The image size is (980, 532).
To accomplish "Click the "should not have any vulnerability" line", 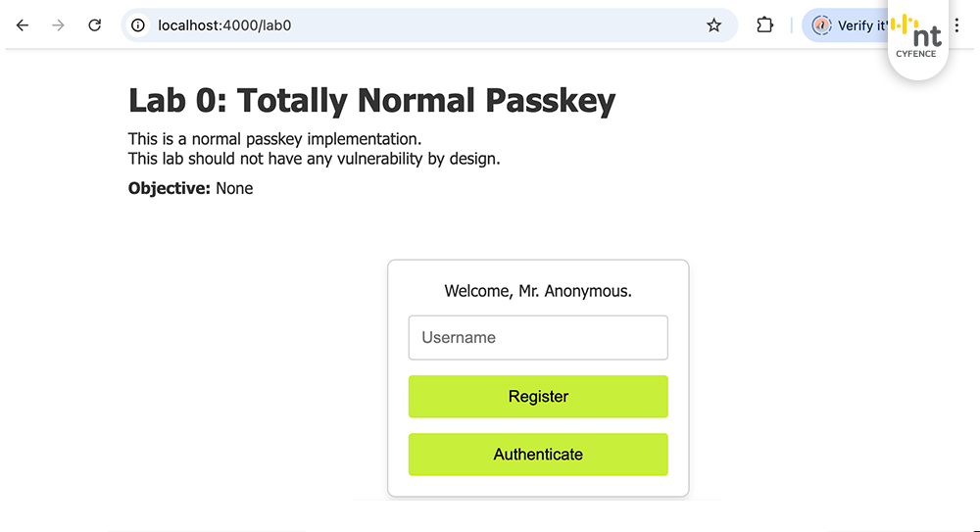I will click(x=314, y=159).
